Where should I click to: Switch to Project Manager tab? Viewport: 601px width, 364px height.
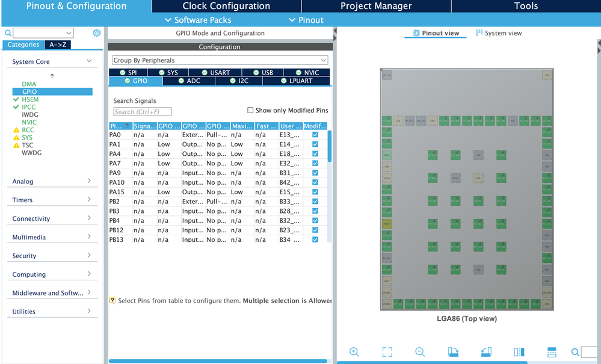(x=376, y=6)
